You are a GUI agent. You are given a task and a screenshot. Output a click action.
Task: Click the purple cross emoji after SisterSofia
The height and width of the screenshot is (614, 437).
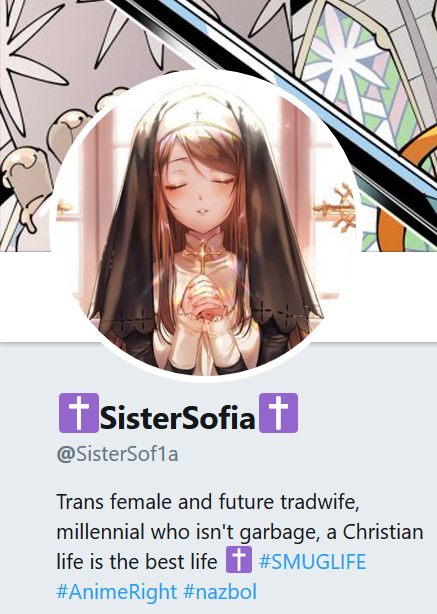[x=278, y=413]
